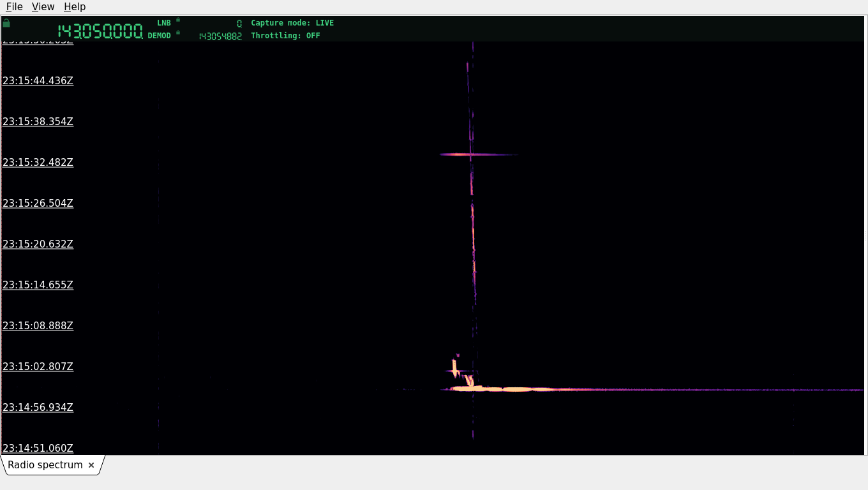This screenshot has height=490, width=868.
Task: Click timestamp 23:14:56.934Z
Action: pyautogui.click(x=38, y=407)
